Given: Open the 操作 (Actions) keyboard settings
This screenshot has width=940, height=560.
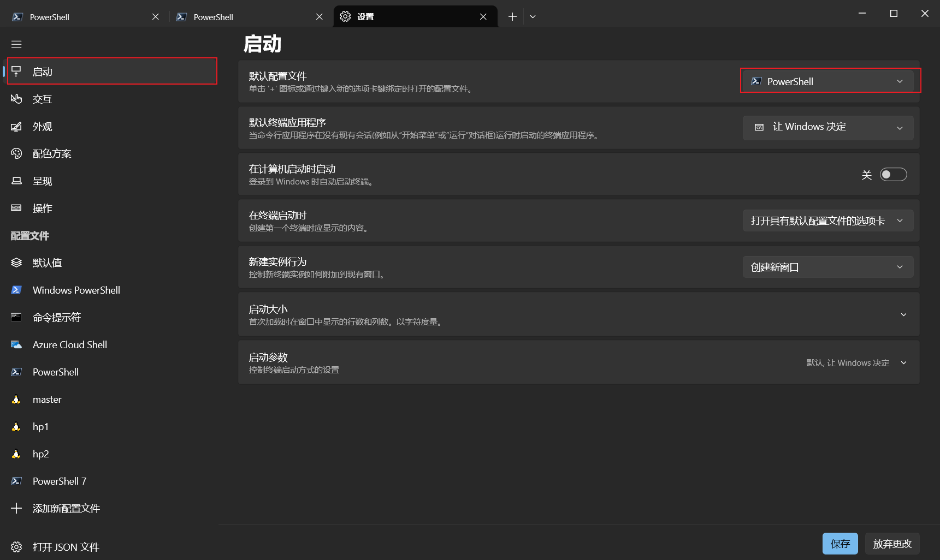Looking at the screenshot, I should pyautogui.click(x=42, y=208).
